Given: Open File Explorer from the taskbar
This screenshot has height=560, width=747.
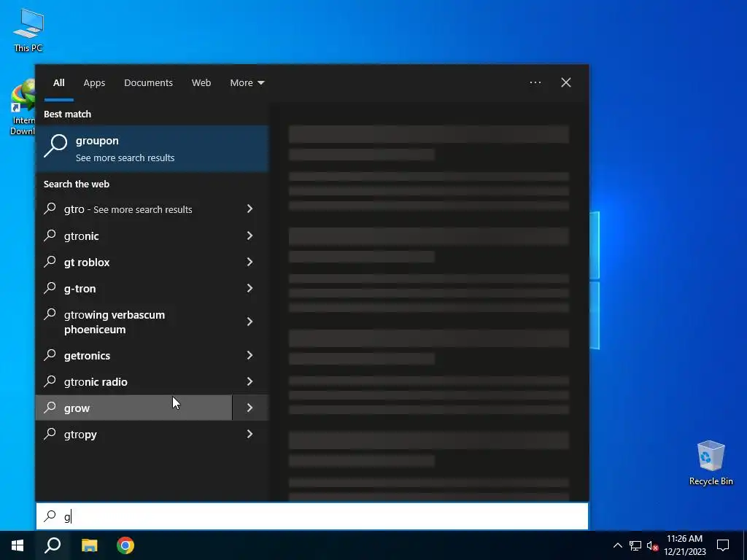Looking at the screenshot, I should [x=89, y=545].
